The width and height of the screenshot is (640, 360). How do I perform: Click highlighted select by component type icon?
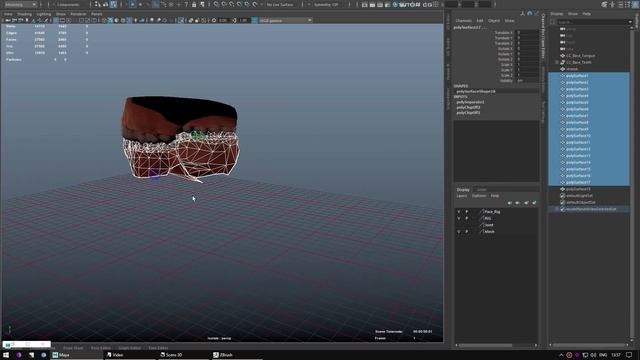pos(113,4)
